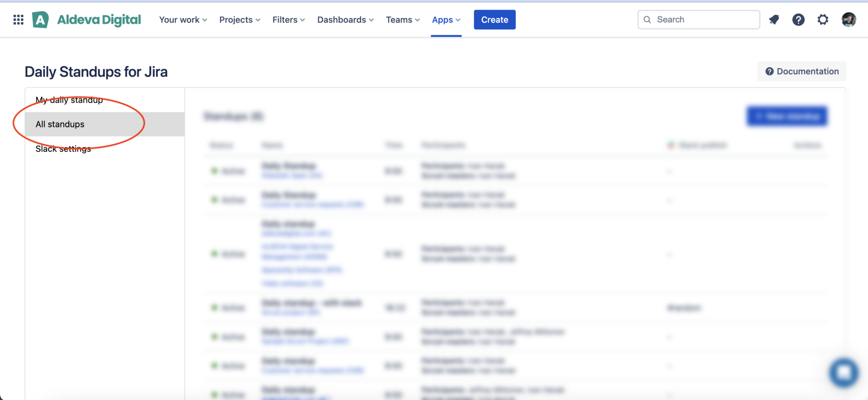Open the Teams menu
Viewport: 868px width, 400px height.
403,19
